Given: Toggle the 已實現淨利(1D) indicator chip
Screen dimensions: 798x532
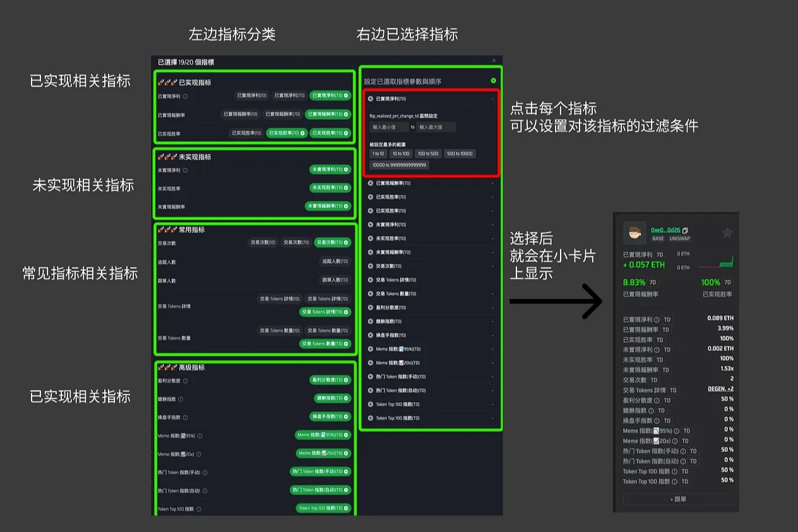Looking at the screenshot, I should 251,96.
